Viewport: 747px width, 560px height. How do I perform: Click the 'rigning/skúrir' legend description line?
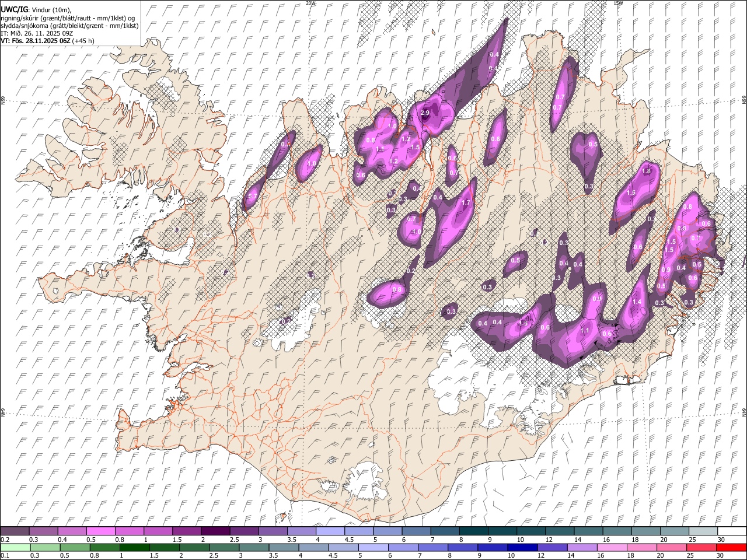coord(67,18)
